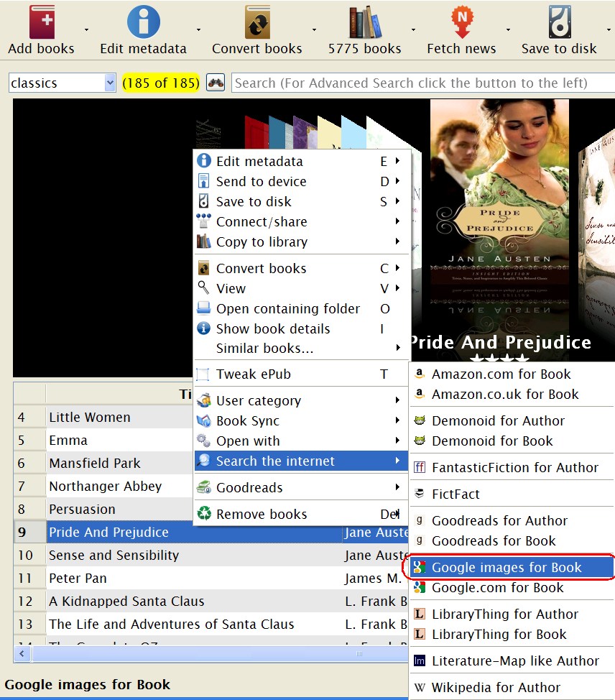Select the Northanger Abbey row
This screenshot has width=615, height=700.
pos(103,486)
